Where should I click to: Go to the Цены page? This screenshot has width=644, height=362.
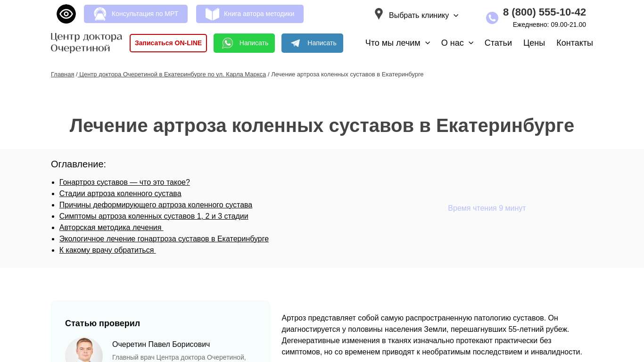pyautogui.click(x=534, y=43)
